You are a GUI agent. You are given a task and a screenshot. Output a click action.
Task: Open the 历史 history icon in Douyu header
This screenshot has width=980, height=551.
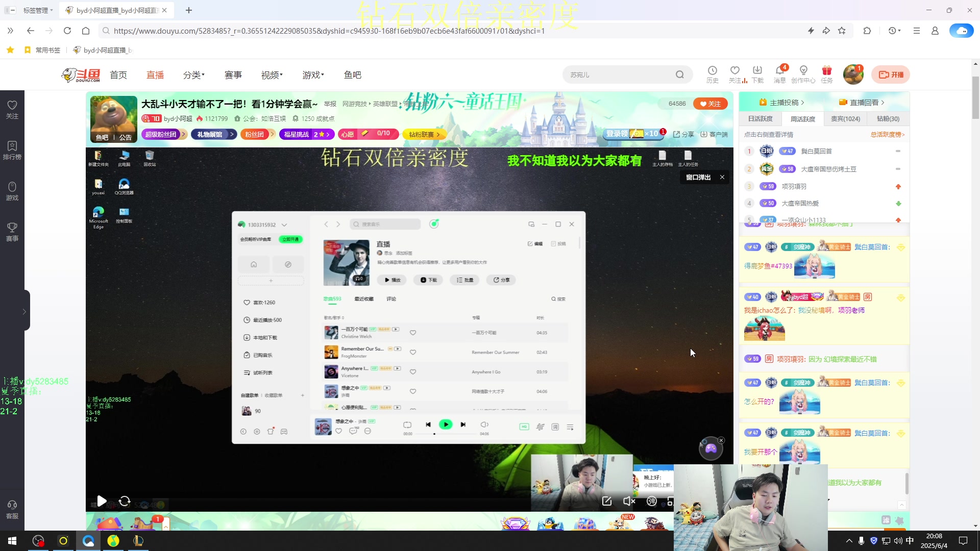coord(712,74)
